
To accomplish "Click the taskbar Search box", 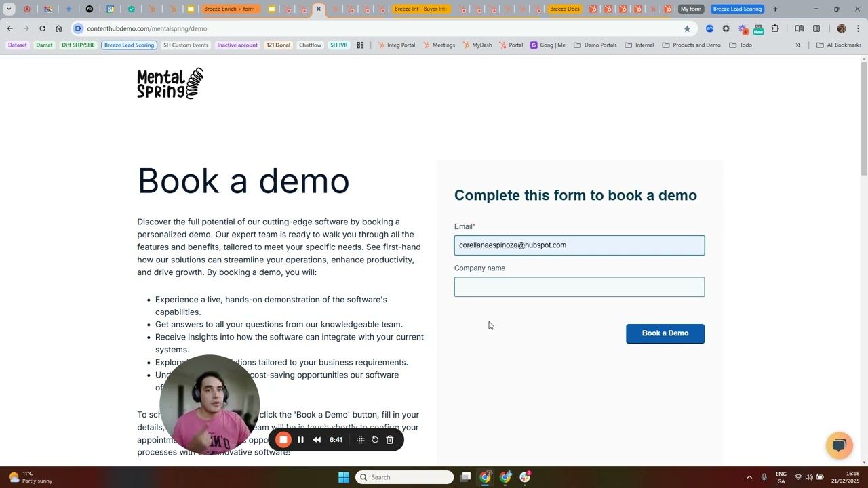I will [404, 477].
